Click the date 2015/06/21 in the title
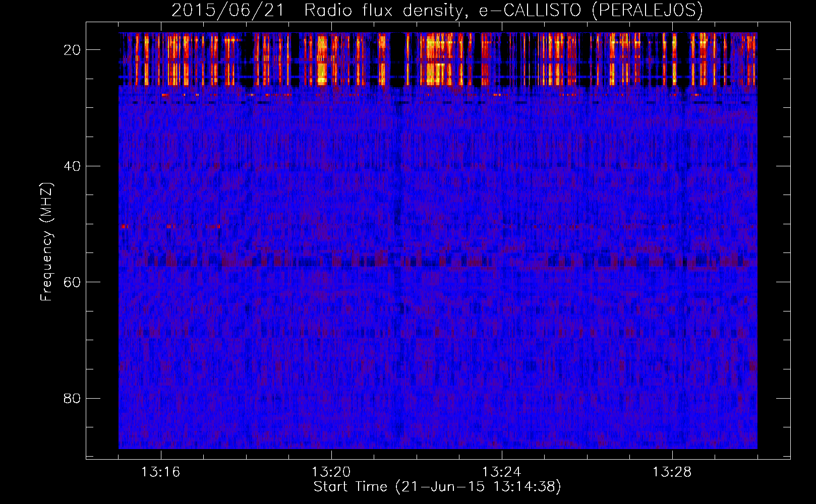Screen dimensions: 816x504 [x=228, y=10]
